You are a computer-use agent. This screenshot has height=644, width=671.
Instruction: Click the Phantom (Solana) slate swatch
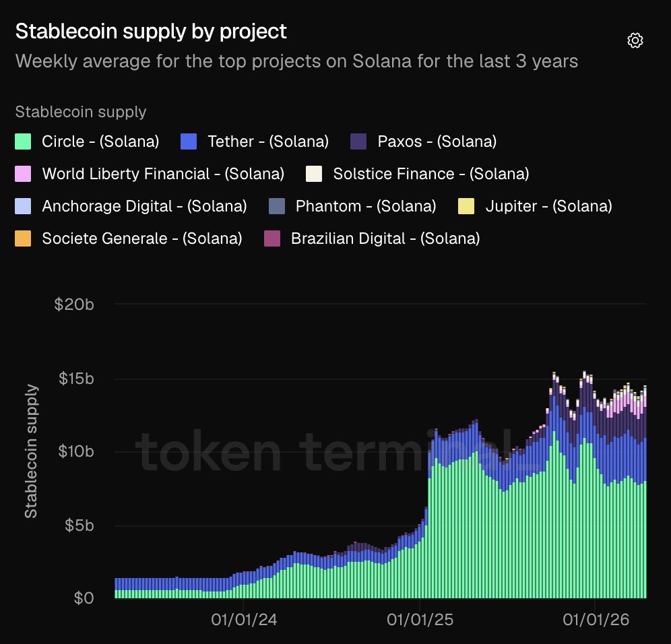pyautogui.click(x=277, y=206)
